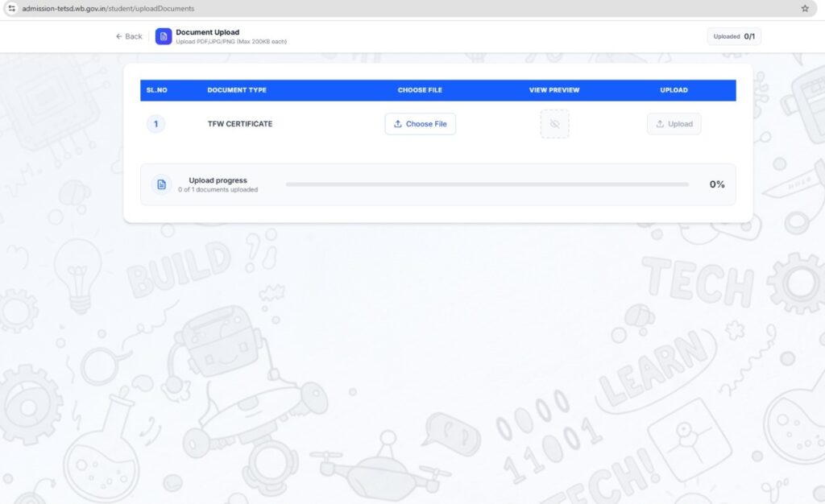The width and height of the screenshot is (825, 504).
Task: Click the 0% progress percentage label
Action: click(717, 184)
